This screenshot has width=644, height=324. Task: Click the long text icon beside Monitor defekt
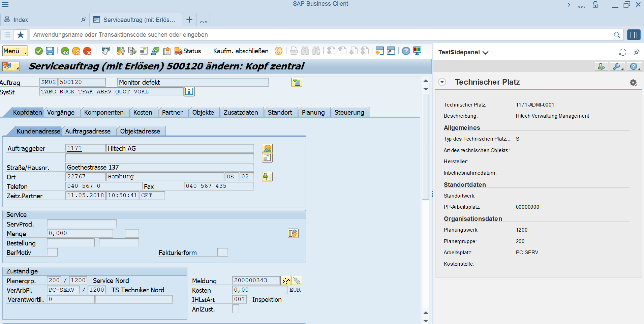pos(297,82)
